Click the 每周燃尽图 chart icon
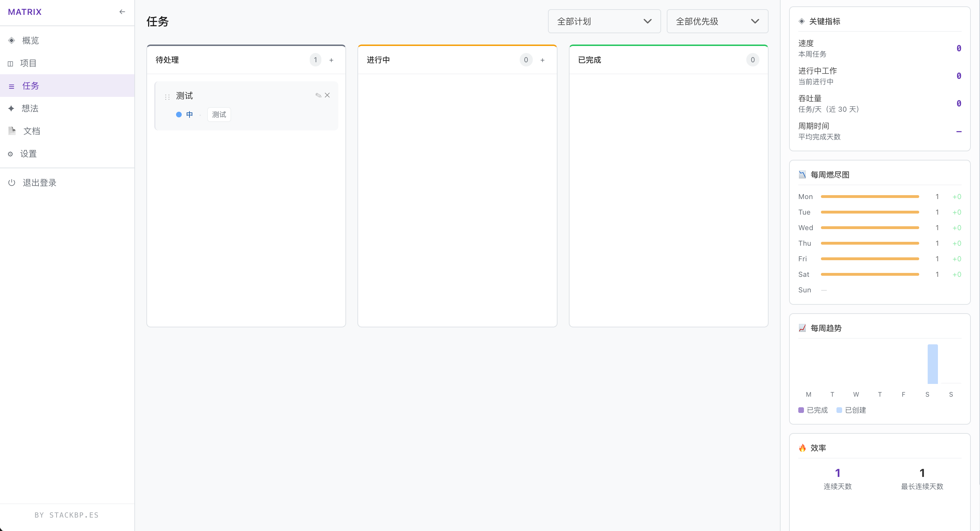Image resolution: width=980 pixels, height=531 pixels. tap(802, 175)
